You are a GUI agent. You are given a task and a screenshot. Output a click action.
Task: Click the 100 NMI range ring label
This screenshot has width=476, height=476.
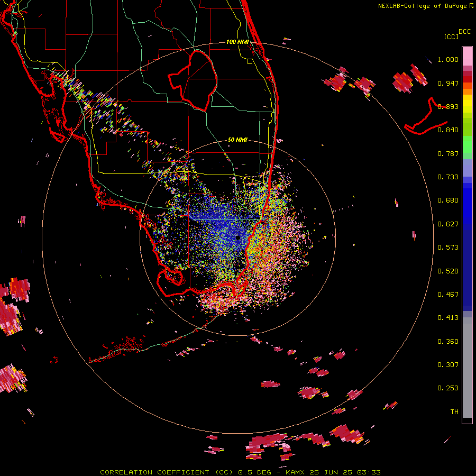(237, 42)
